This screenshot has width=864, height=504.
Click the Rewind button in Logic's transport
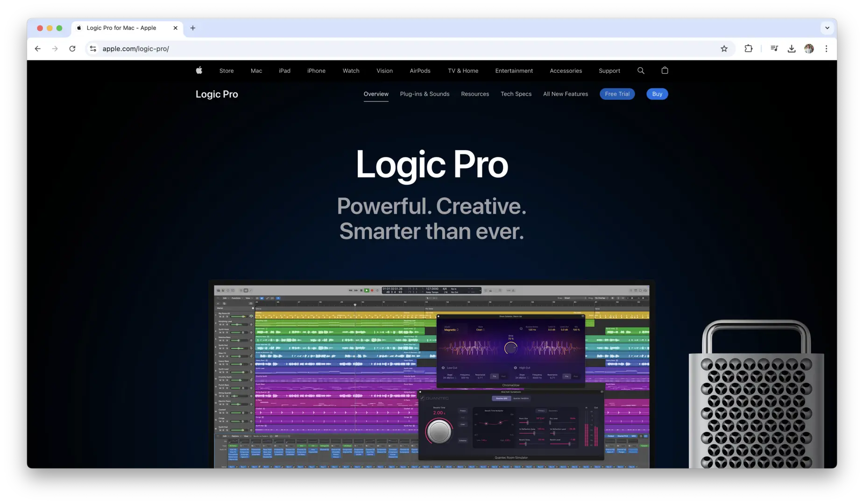(x=350, y=290)
